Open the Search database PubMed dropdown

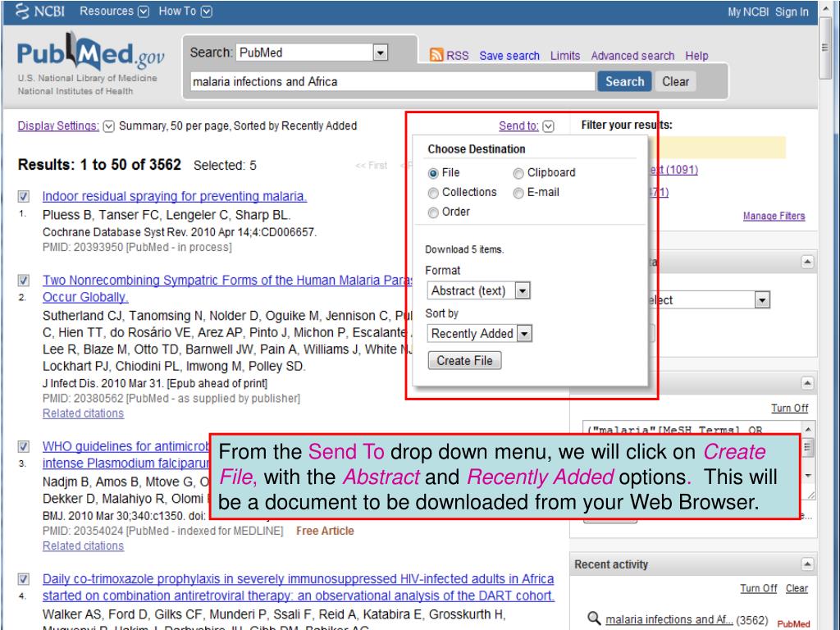tap(312, 52)
